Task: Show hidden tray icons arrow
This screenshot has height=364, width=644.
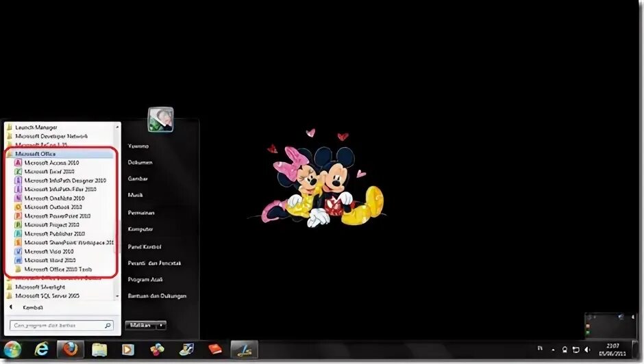Action: pos(554,350)
